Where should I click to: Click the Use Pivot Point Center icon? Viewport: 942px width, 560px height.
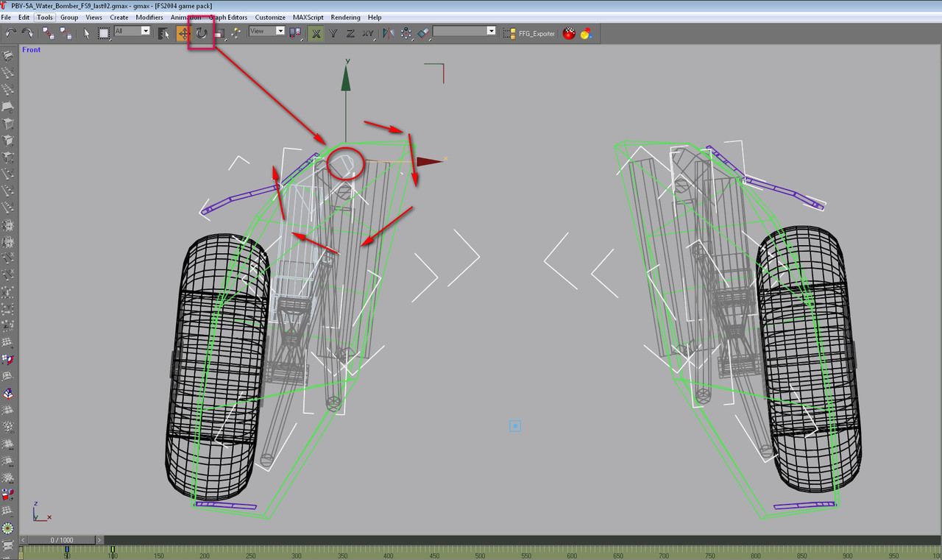pyautogui.click(x=295, y=33)
